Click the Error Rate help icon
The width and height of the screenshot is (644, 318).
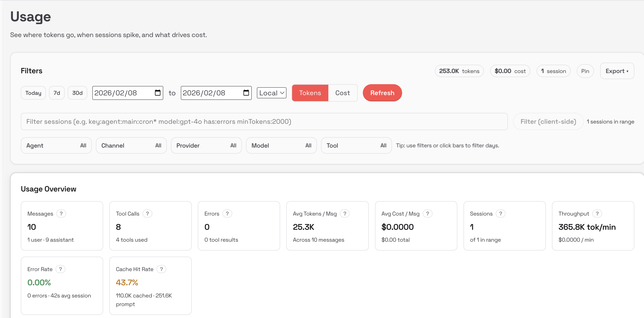60,269
